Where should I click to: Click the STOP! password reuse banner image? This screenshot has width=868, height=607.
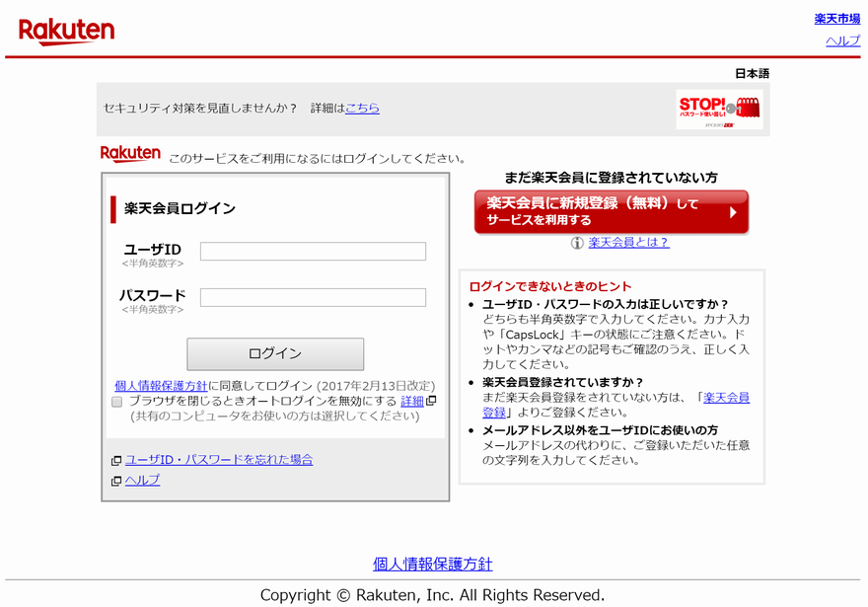[x=719, y=110]
